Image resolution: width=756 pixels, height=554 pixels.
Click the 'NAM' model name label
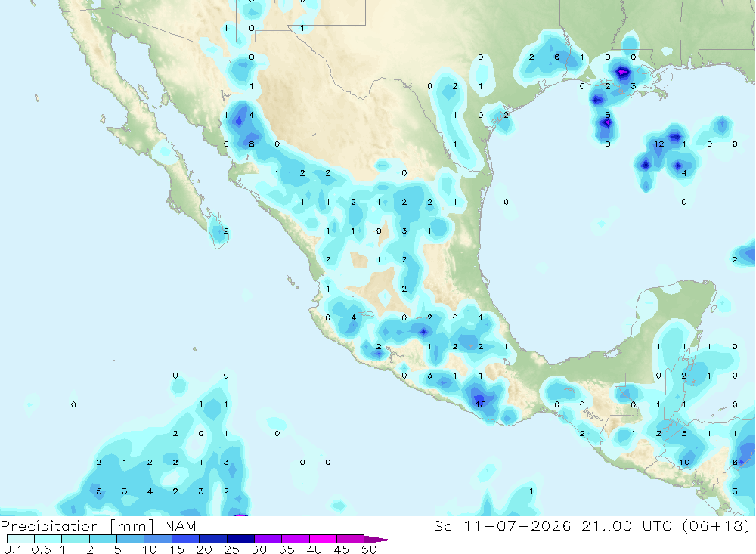coord(181,525)
